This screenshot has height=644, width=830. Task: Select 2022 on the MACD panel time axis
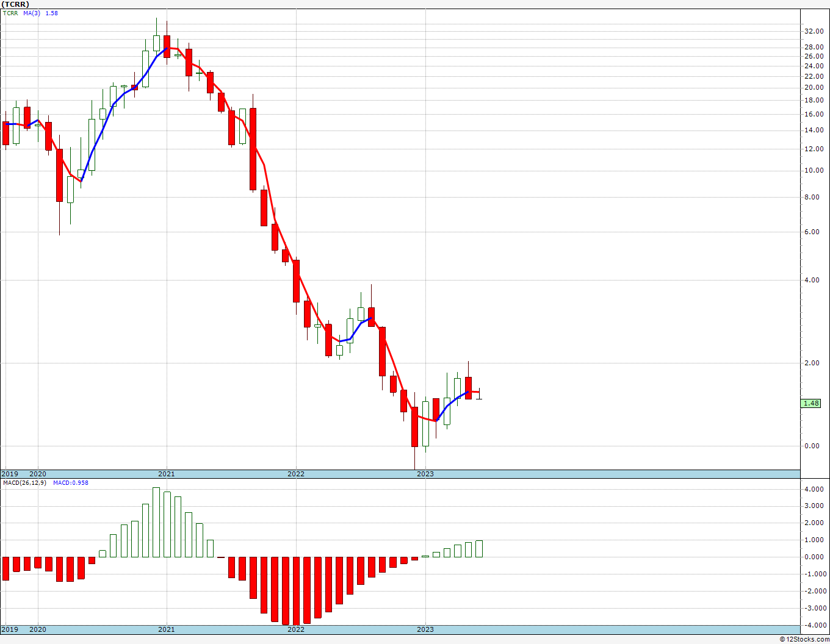click(296, 629)
